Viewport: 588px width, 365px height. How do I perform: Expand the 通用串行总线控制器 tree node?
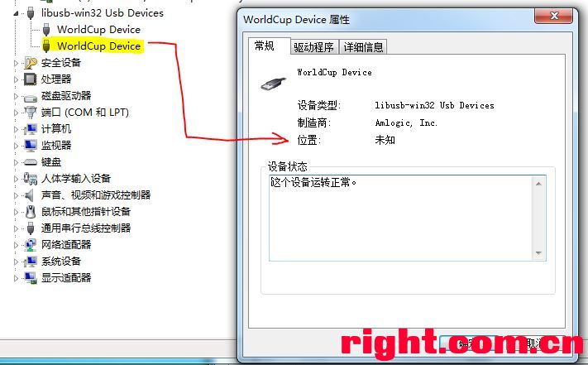(x=16, y=228)
